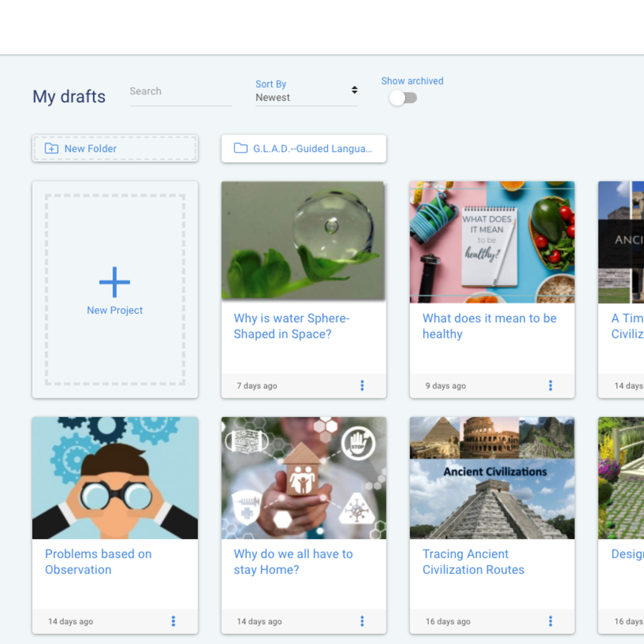Open Why is water Sphere-Shaped in Space title
The image size is (644, 644).
[291, 326]
